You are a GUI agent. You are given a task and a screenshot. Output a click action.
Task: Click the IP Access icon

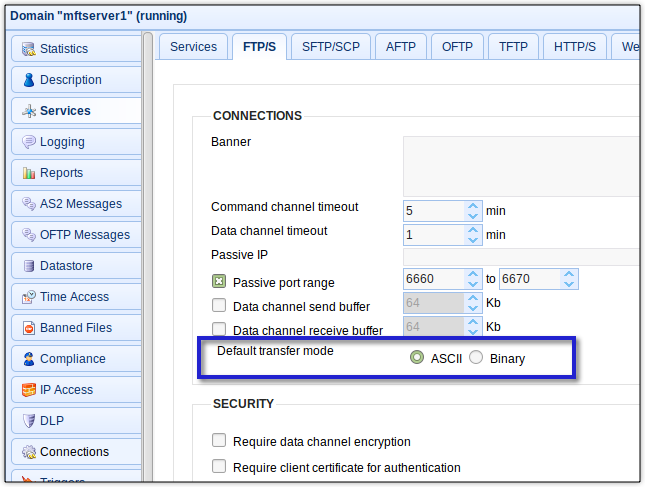[29, 390]
